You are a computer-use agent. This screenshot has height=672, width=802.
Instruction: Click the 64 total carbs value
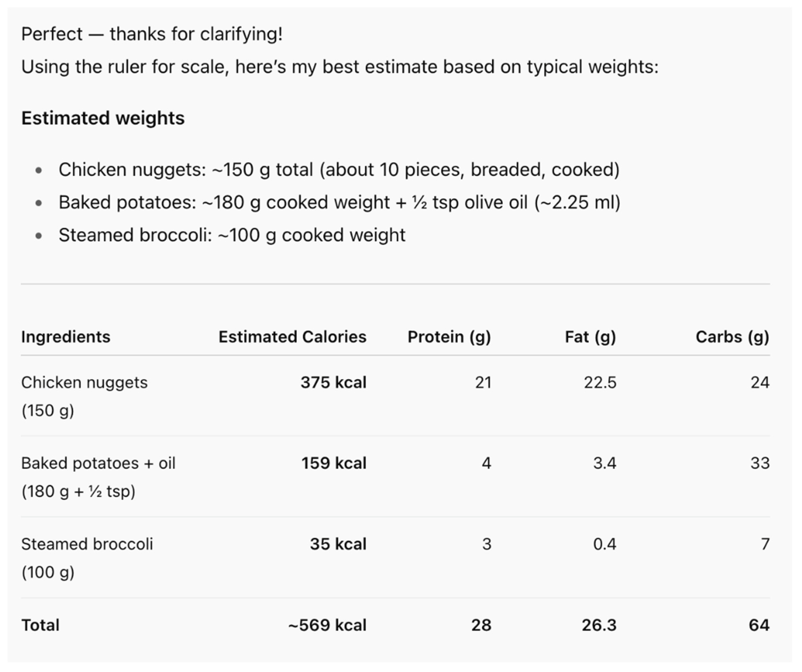[x=759, y=625]
